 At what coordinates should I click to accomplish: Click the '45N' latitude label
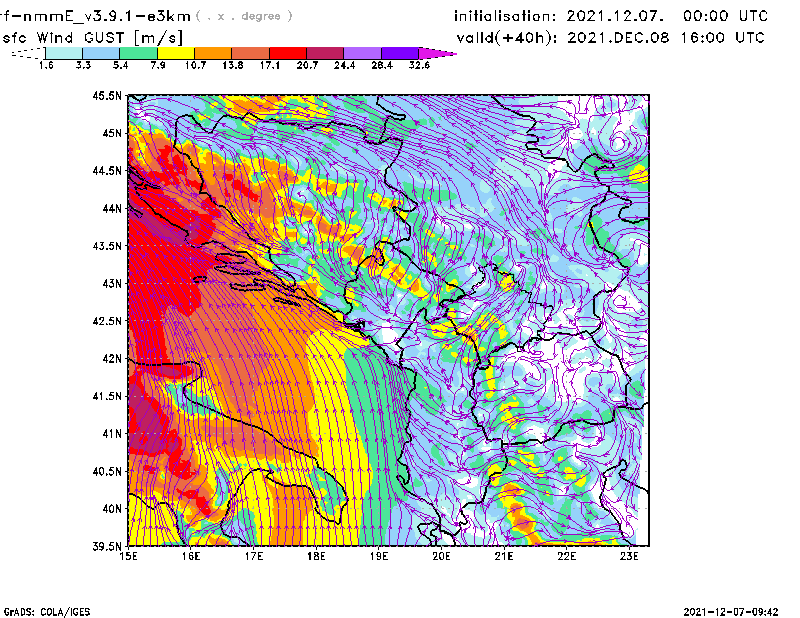(x=113, y=133)
